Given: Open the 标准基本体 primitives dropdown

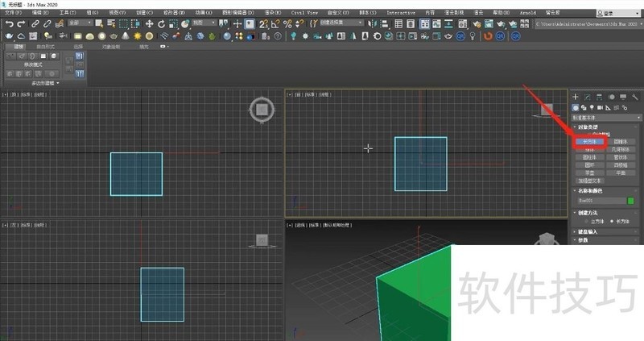Looking at the screenshot, I should [x=605, y=117].
